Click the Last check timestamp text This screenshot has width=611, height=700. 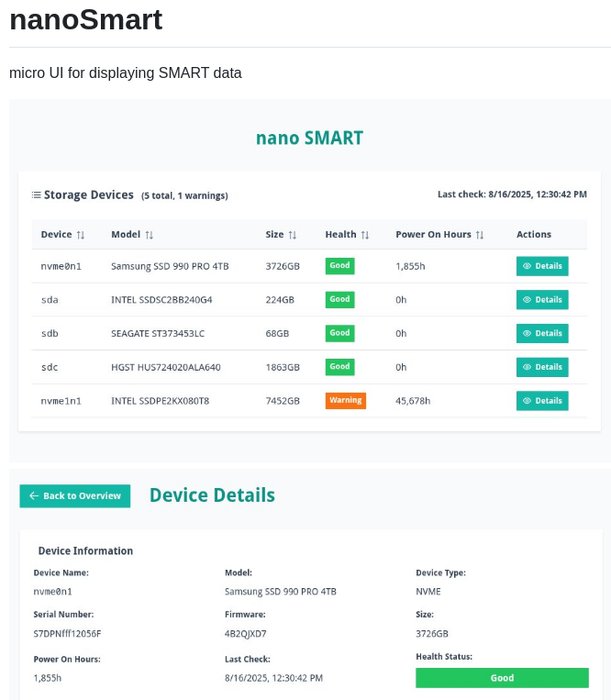[512, 195]
